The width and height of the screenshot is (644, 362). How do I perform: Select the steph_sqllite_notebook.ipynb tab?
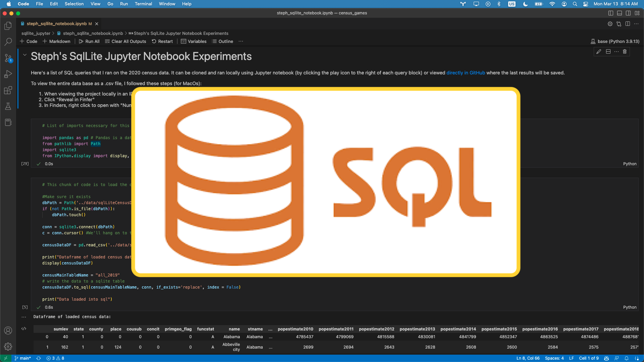point(57,23)
